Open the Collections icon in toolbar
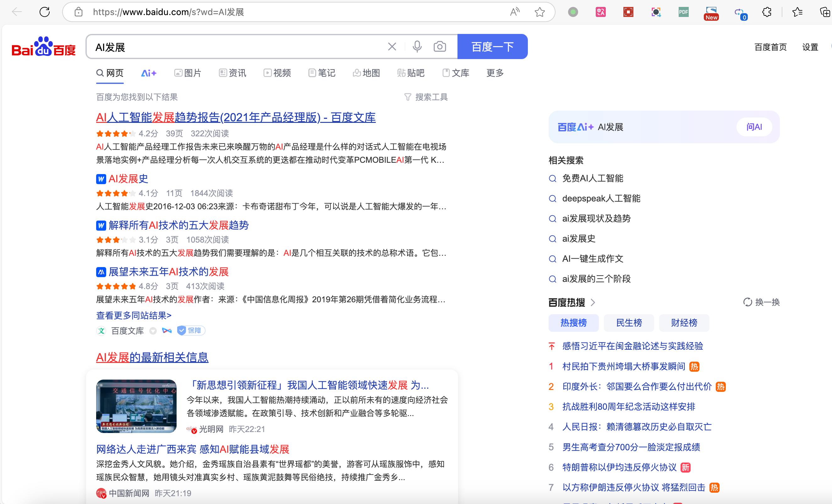The image size is (832, 504). 825,12
